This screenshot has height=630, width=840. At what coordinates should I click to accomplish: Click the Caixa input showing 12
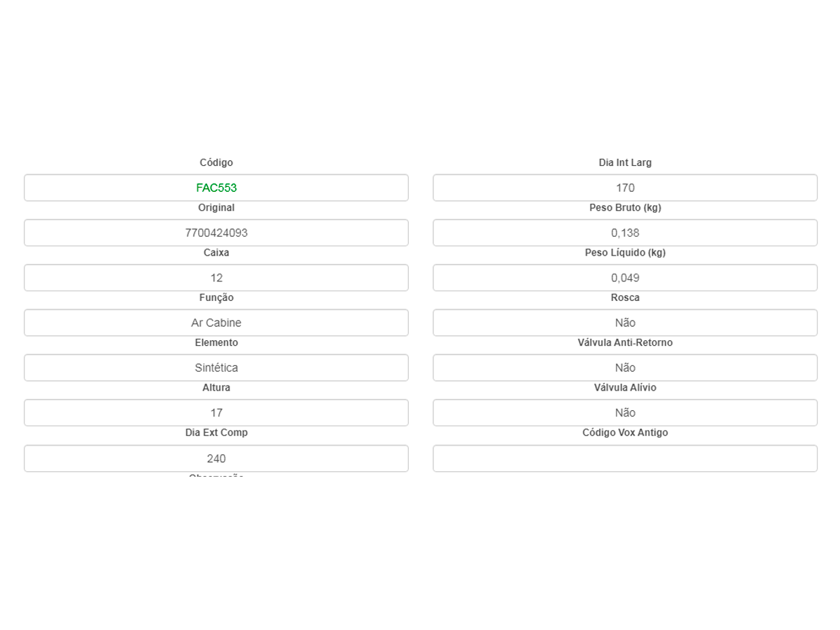point(216,278)
